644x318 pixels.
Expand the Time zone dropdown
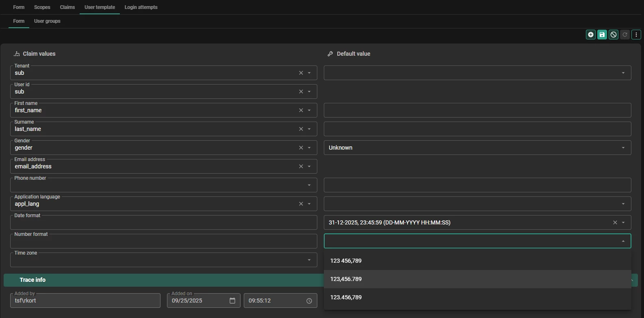click(x=309, y=260)
